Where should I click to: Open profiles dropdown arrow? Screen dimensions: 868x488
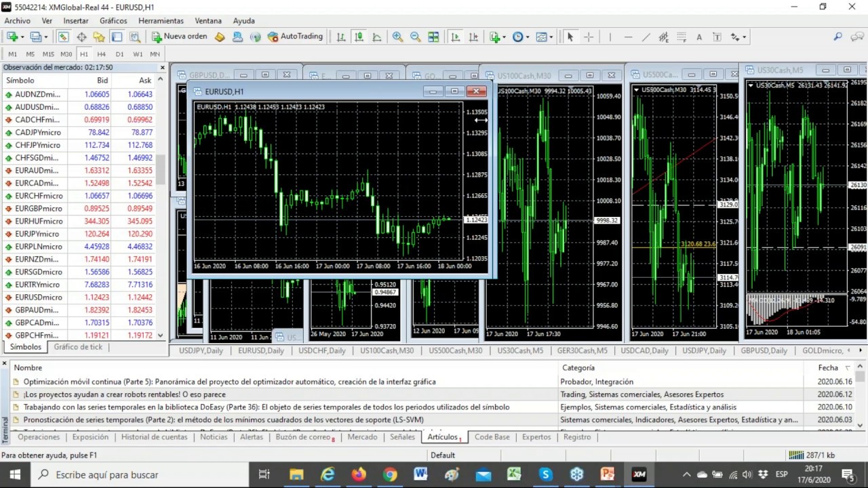pyautogui.click(x=45, y=37)
